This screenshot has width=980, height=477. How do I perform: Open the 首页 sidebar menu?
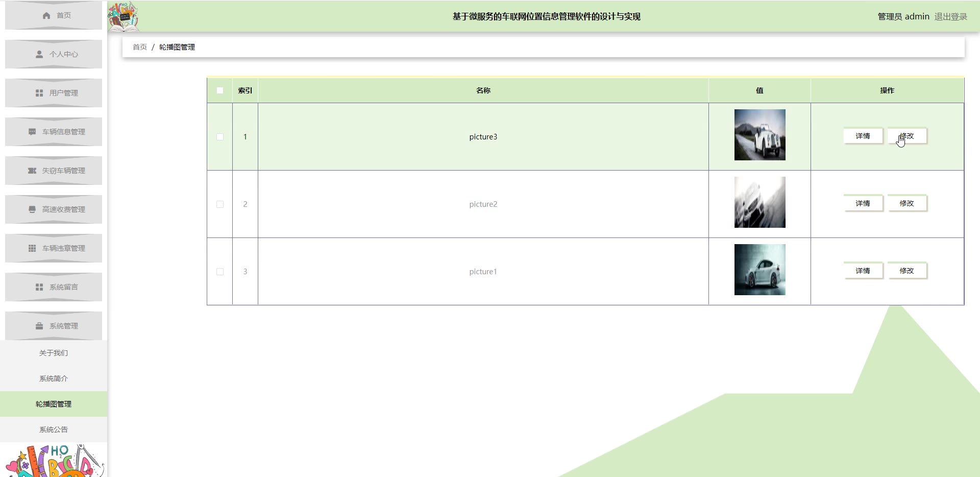[54, 15]
